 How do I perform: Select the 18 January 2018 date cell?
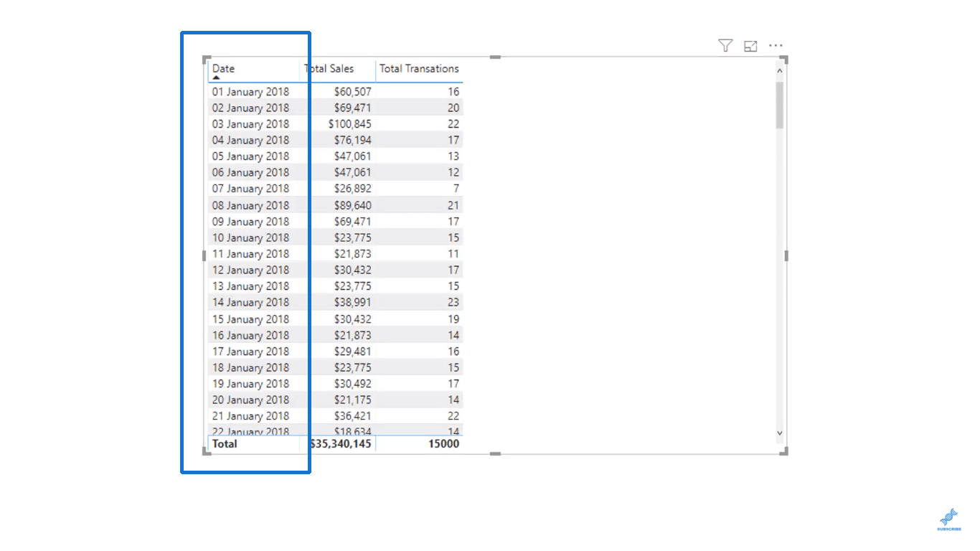250,367
